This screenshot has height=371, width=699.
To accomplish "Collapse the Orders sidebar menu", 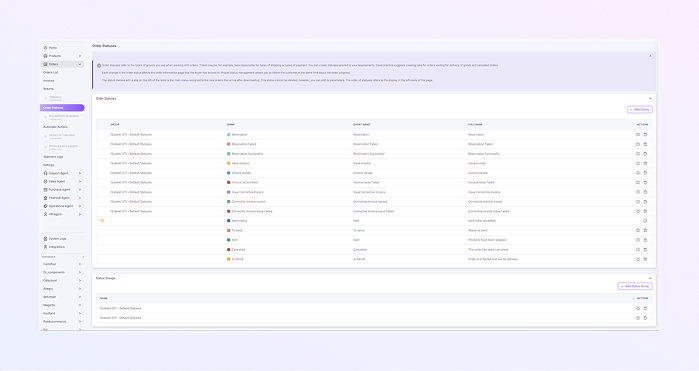I will [80, 64].
